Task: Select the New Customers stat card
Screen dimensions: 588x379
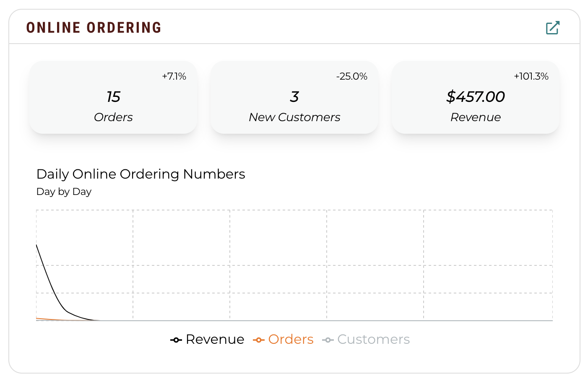Action: coord(294,97)
